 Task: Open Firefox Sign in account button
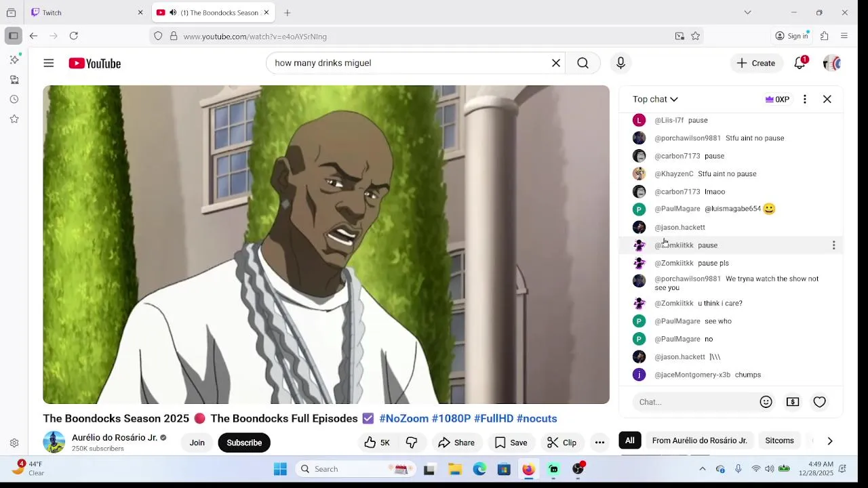tap(792, 36)
